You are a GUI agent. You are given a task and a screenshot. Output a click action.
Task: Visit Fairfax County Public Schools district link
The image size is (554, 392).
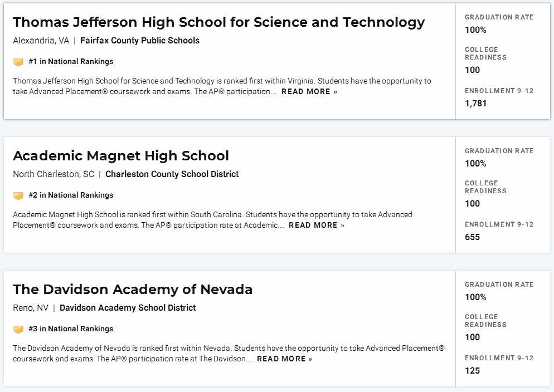pyautogui.click(x=140, y=41)
